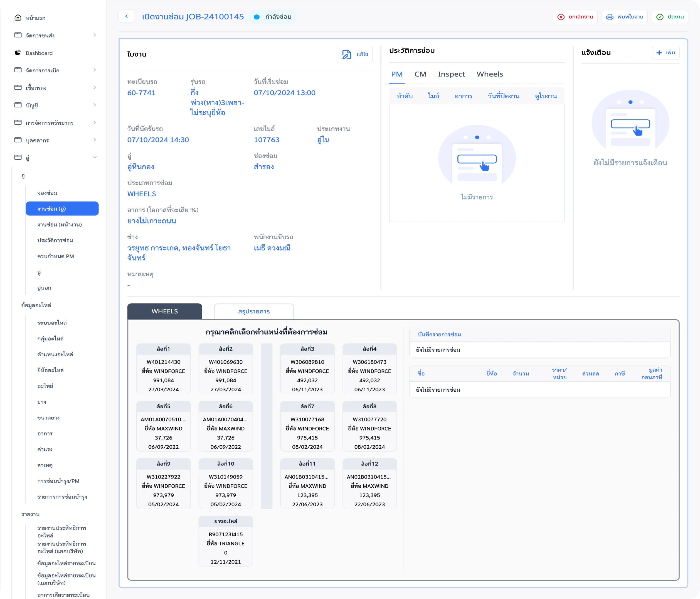Open จองซ่อม in sidebar
The width and height of the screenshot is (700, 599).
coord(47,193)
